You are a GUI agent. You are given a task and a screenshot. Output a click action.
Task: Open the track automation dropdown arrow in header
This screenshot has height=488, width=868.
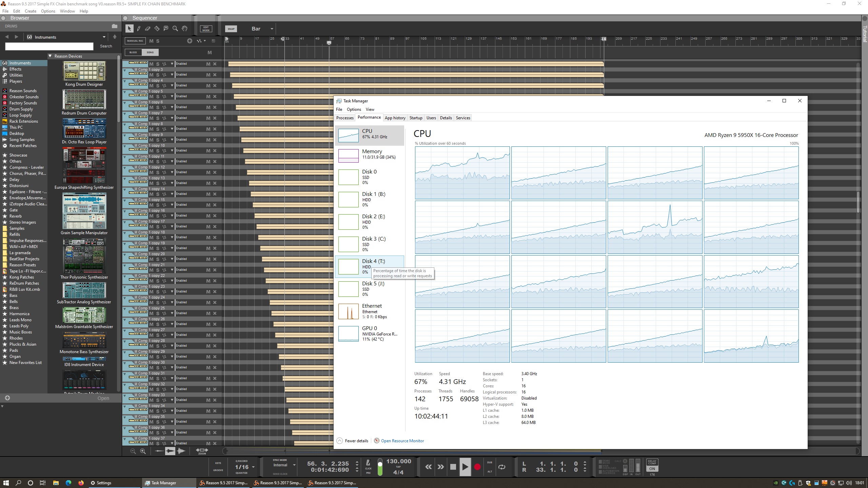pyautogui.click(x=205, y=41)
